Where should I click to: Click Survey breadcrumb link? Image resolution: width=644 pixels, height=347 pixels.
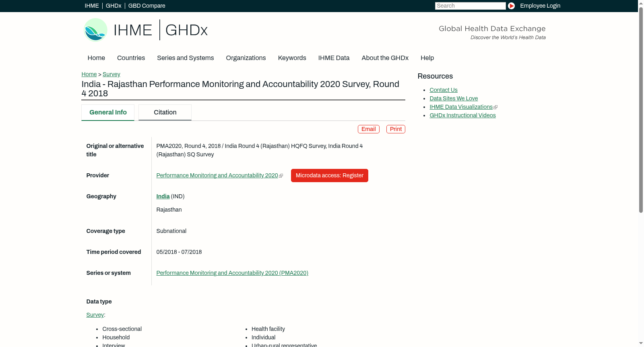coord(111,74)
